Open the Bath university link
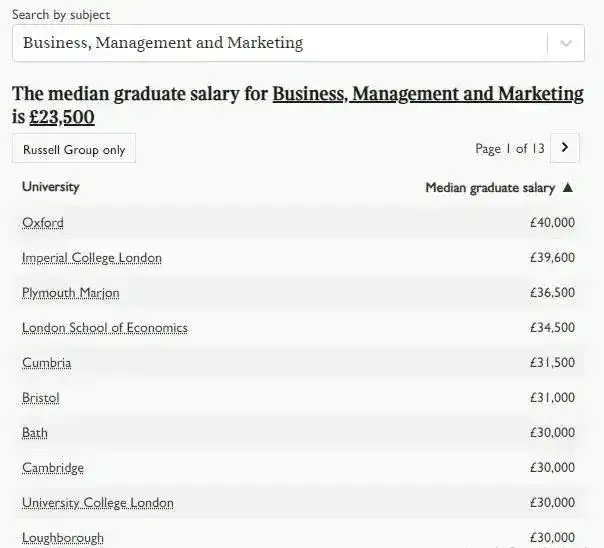Image resolution: width=604 pixels, height=548 pixels. (x=35, y=433)
